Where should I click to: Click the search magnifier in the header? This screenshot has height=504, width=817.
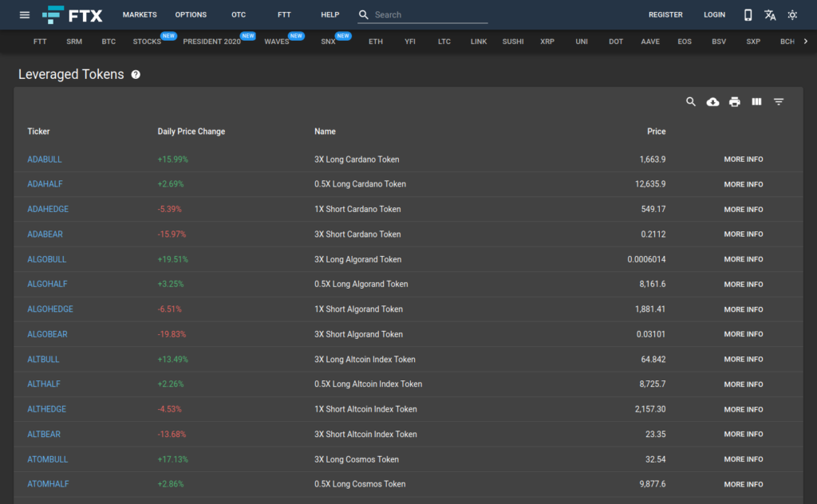364,14
